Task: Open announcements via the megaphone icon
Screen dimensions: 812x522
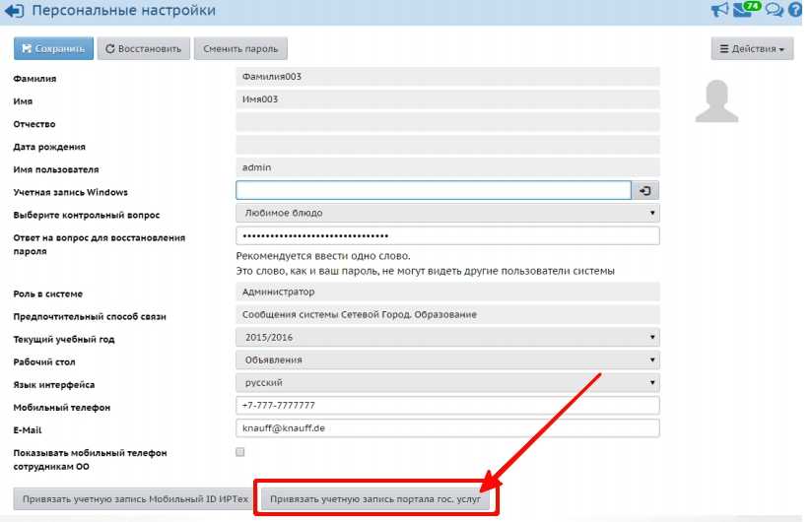Action: pos(719,11)
